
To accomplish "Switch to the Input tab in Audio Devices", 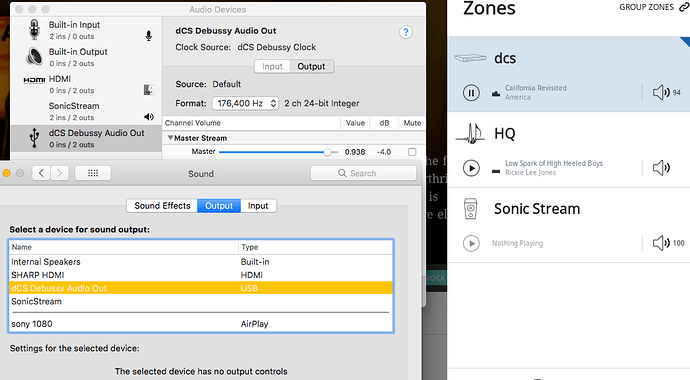I will click(272, 66).
